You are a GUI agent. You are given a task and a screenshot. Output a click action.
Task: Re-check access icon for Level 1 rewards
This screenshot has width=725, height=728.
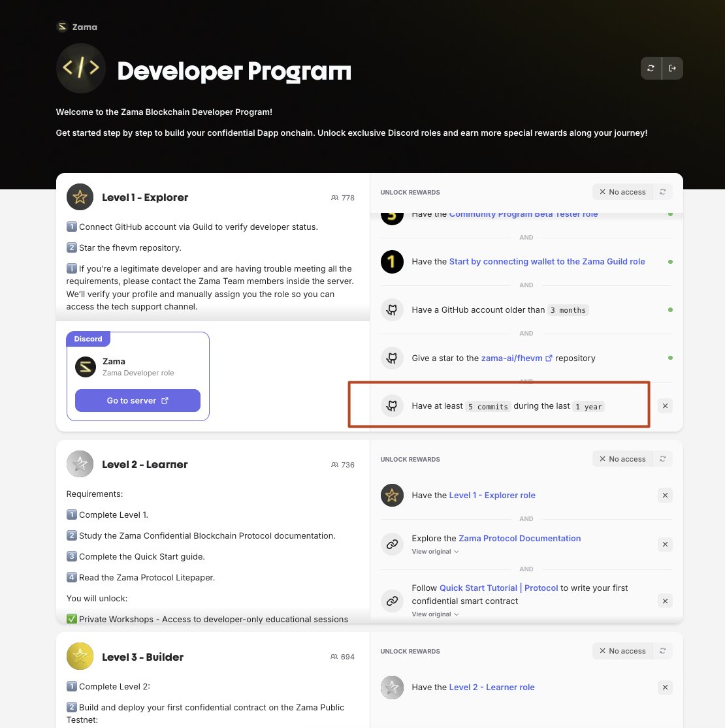coord(662,192)
